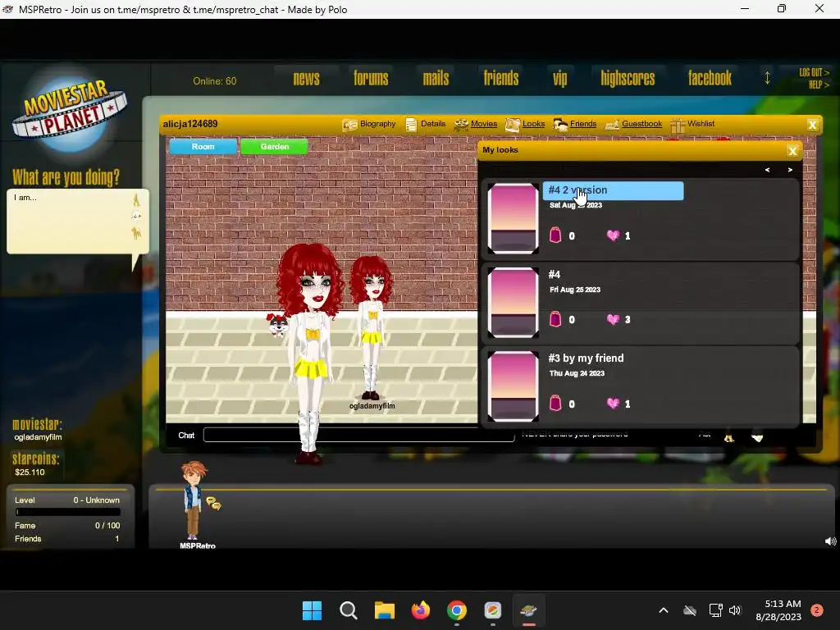The width and height of the screenshot is (840, 630).
Task: Click the Looks icon in profile bar
Action: 512,125
